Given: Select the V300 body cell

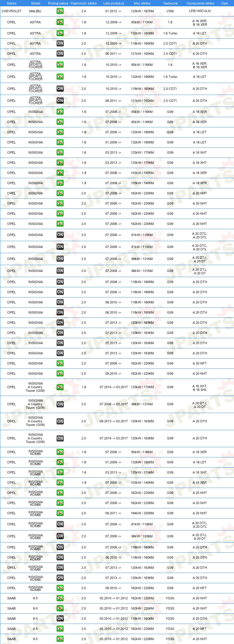Looking at the screenshot, I should point(170,11).
